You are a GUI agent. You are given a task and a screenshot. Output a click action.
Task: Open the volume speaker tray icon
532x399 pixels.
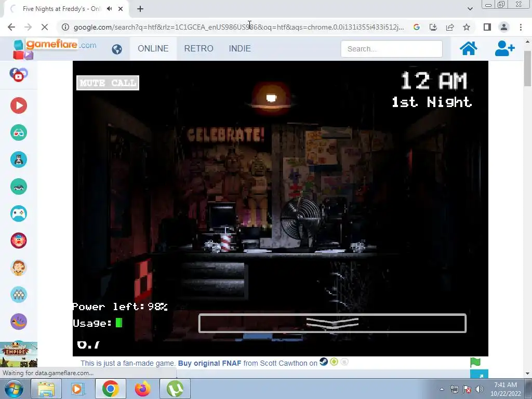click(480, 389)
